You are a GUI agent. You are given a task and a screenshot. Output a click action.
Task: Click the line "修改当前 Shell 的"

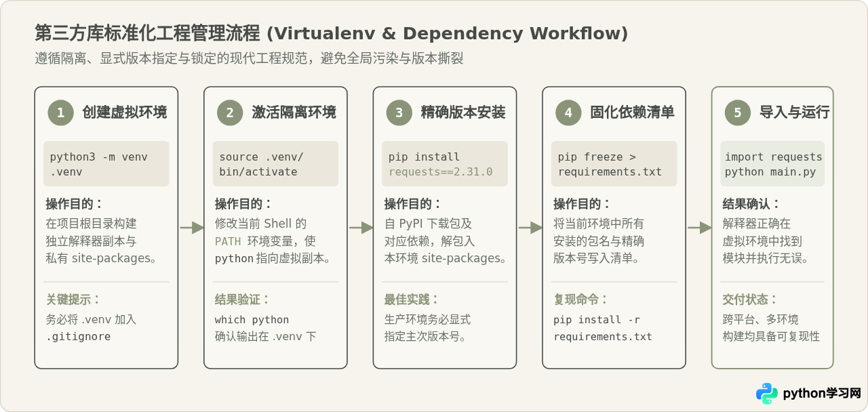(260, 224)
